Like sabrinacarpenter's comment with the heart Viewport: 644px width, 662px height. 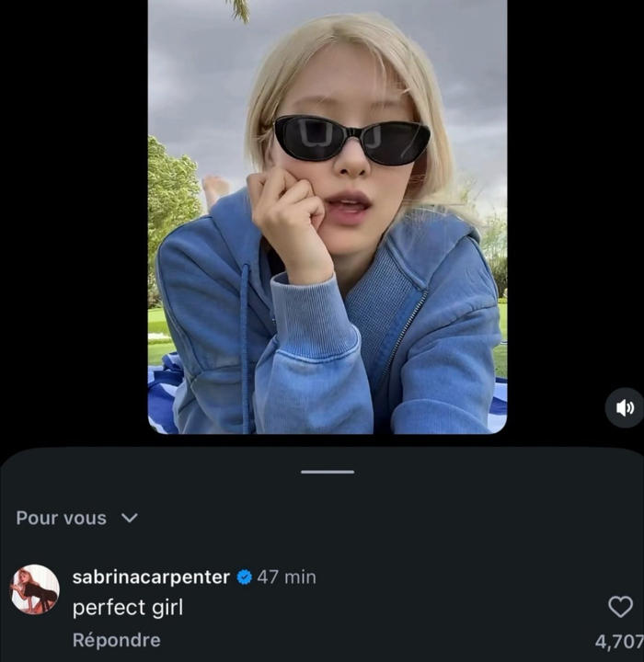point(621,606)
